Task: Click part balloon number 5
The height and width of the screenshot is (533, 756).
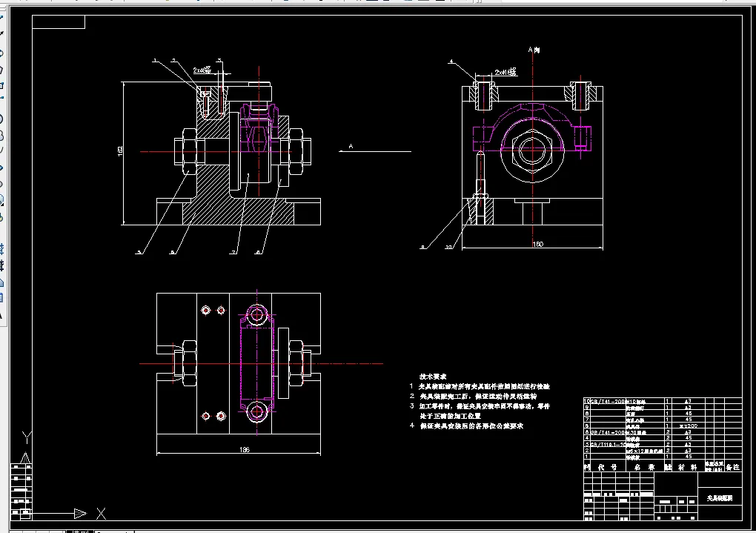Action: click(139, 252)
